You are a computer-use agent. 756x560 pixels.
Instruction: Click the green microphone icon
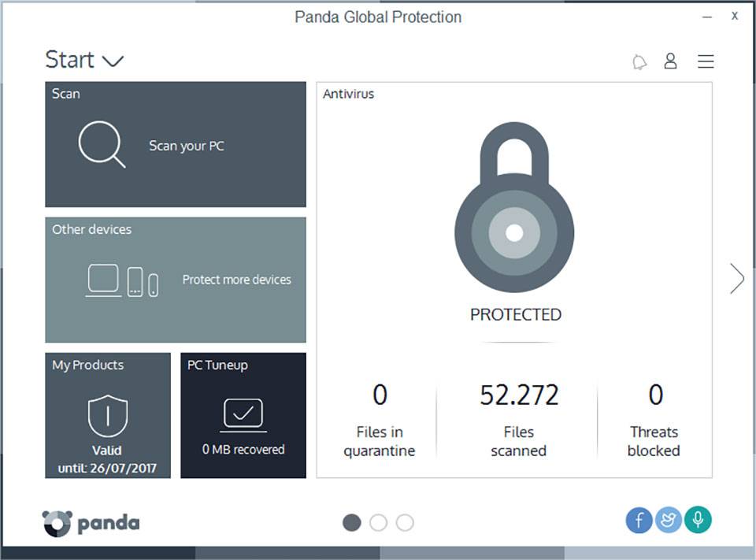[x=698, y=520]
